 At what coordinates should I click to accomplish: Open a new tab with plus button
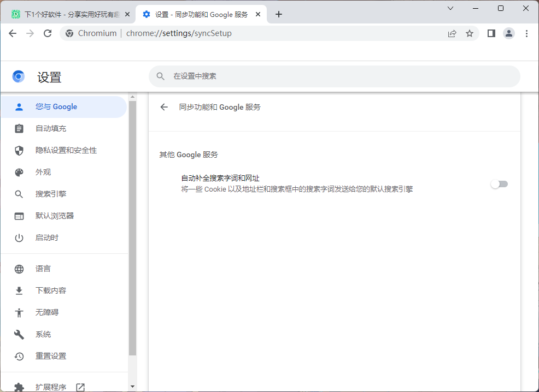pos(279,14)
